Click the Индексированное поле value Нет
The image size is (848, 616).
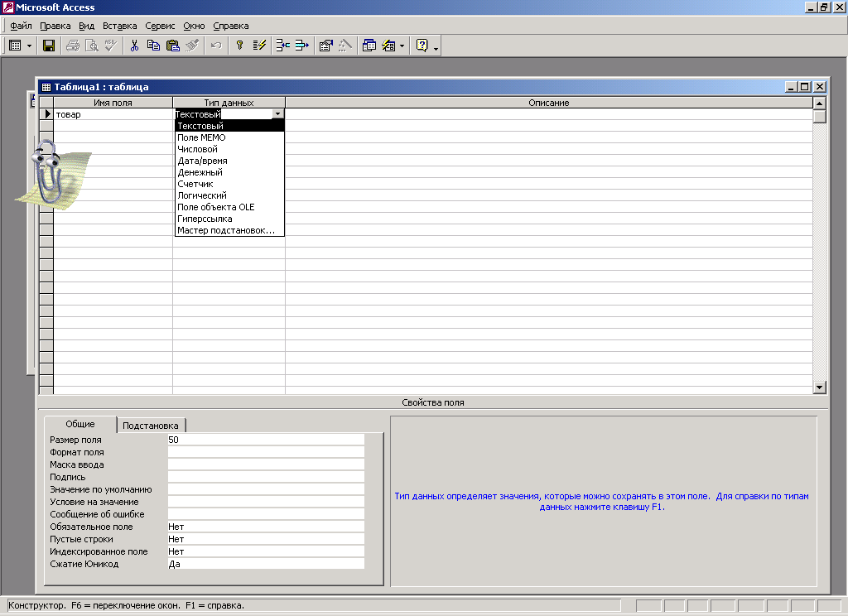[x=266, y=551]
